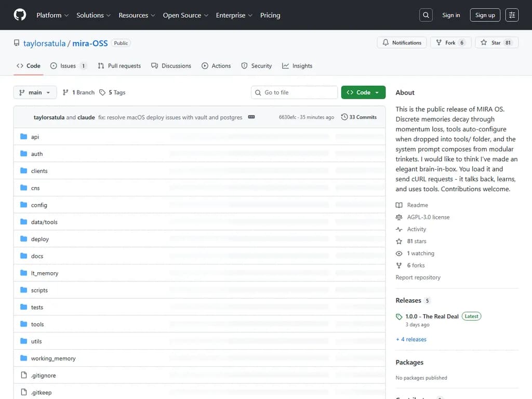The width and height of the screenshot is (532, 399).
Task: Star the mira-OSS repository
Action: pyautogui.click(x=496, y=43)
